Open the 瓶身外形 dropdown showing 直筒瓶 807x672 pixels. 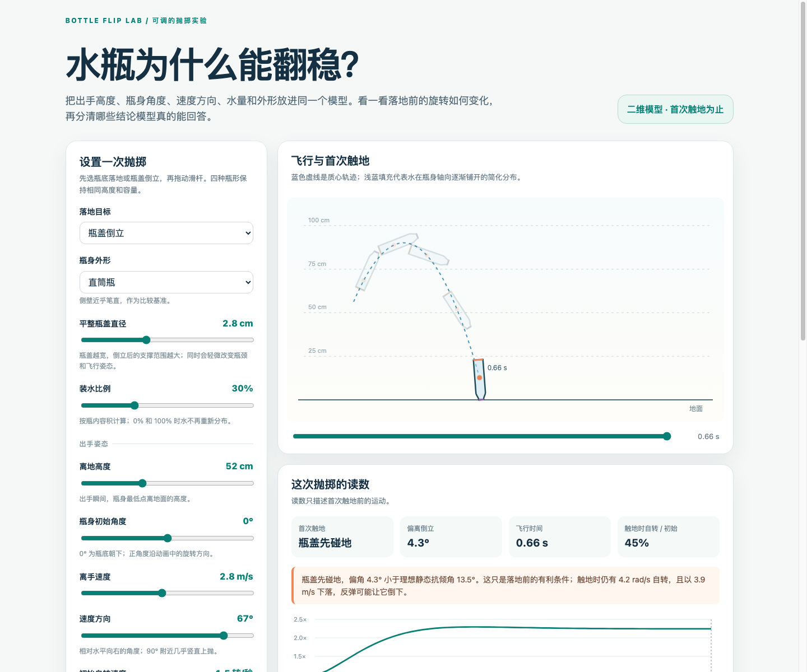(x=166, y=282)
